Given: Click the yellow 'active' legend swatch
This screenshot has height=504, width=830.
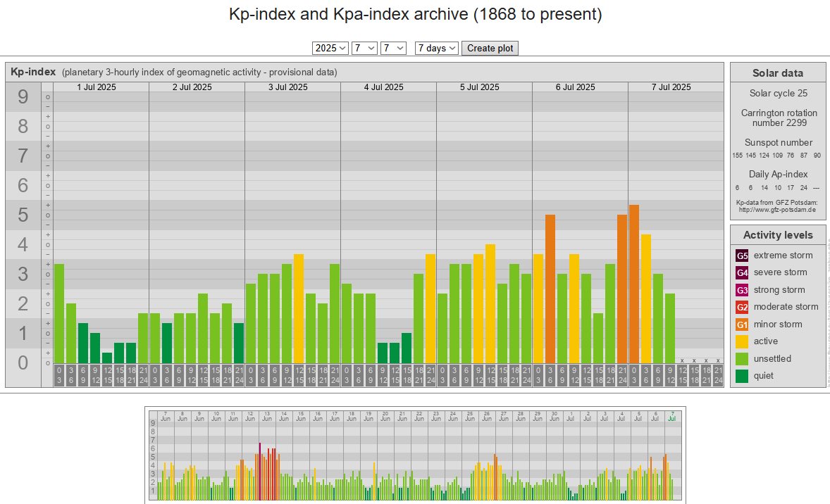Looking at the screenshot, I should pyautogui.click(x=742, y=341).
